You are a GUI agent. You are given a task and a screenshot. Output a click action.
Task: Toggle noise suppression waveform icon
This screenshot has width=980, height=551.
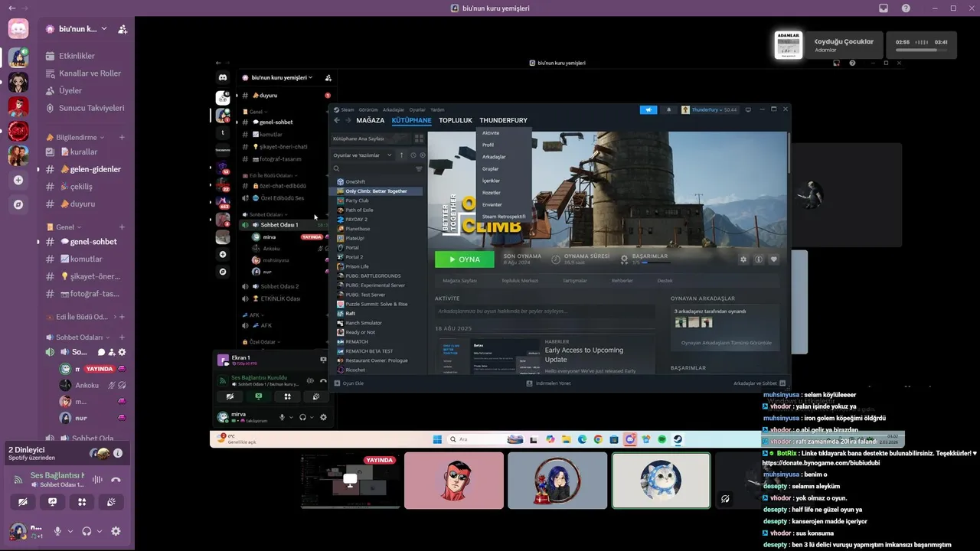97,480
